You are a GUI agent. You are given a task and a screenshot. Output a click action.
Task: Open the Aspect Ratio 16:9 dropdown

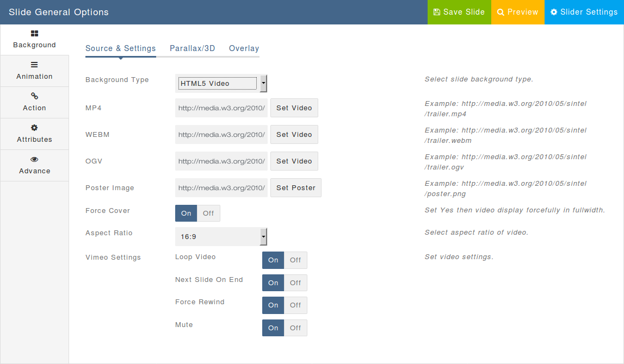pyautogui.click(x=221, y=236)
